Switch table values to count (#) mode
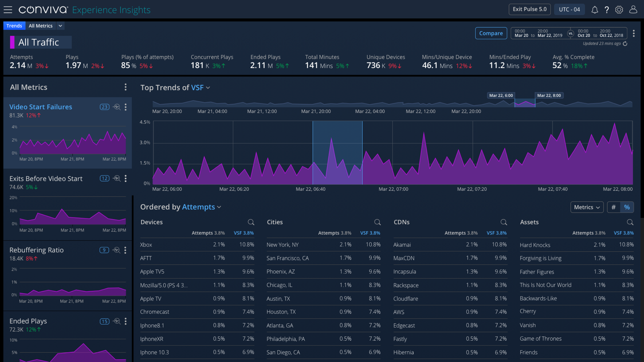644x362 pixels. [x=613, y=207]
